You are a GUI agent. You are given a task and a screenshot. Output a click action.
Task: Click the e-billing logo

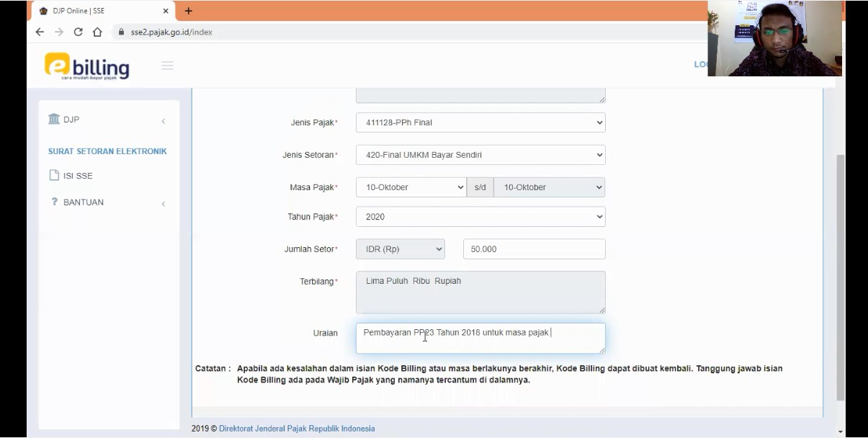pyautogui.click(x=86, y=66)
